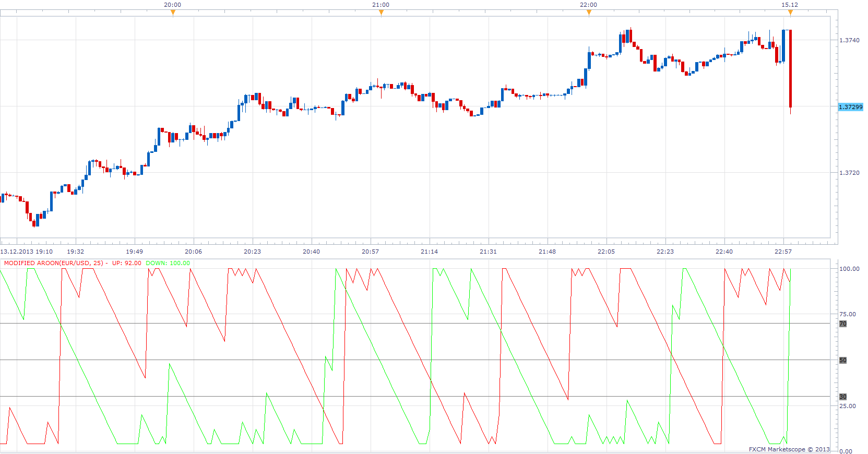Image resolution: width=868 pixels, height=454 pixels.
Task: Click the 19:32 time axis label
Action: click(x=76, y=252)
